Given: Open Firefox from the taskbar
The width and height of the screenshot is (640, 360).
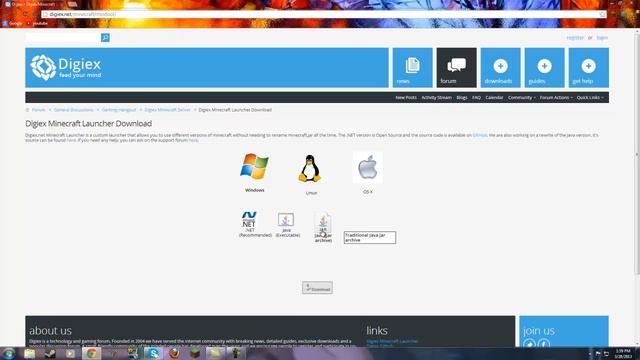Looking at the screenshot, I should 174,353.
